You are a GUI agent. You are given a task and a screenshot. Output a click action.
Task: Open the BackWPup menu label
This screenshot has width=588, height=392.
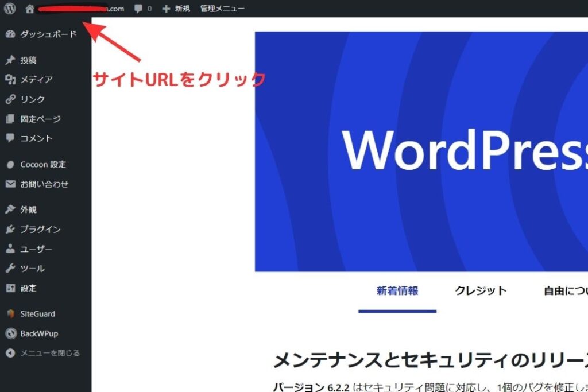pos(39,333)
